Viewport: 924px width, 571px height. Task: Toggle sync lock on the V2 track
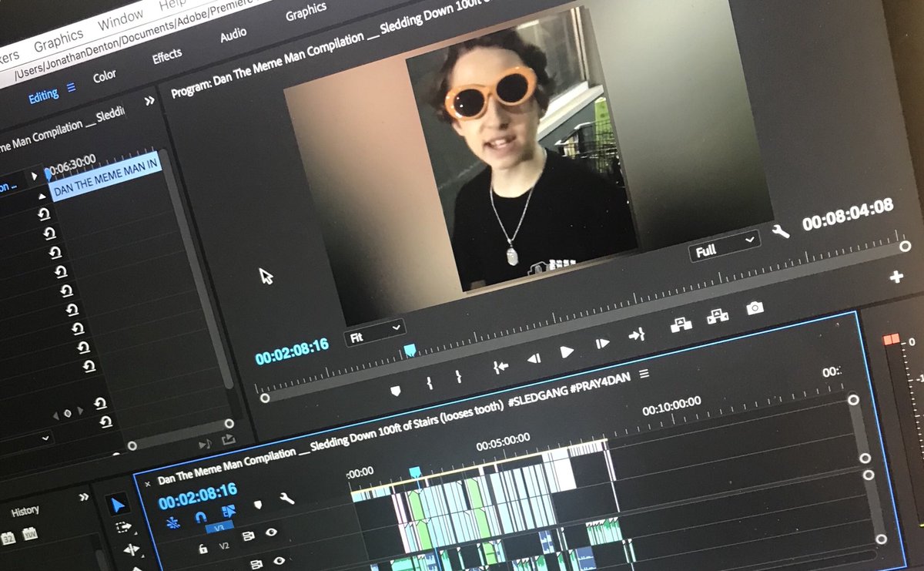coord(249,536)
